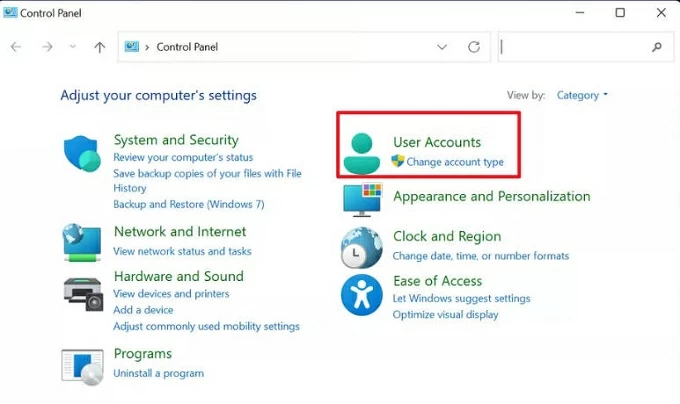The height and width of the screenshot is (404, 680).
Task: Open the Programs category icon
Action: tap(81, 366)
